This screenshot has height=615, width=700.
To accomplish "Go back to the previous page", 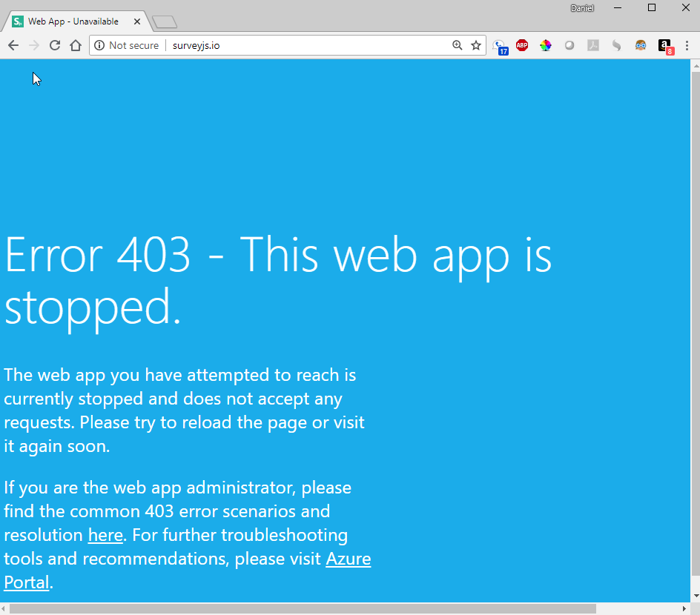I will point(13,45).
